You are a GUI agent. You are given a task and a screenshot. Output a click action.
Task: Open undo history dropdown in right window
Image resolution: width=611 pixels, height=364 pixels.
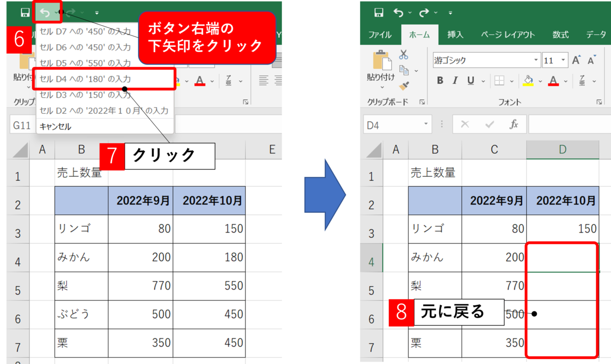pos(409,13)
